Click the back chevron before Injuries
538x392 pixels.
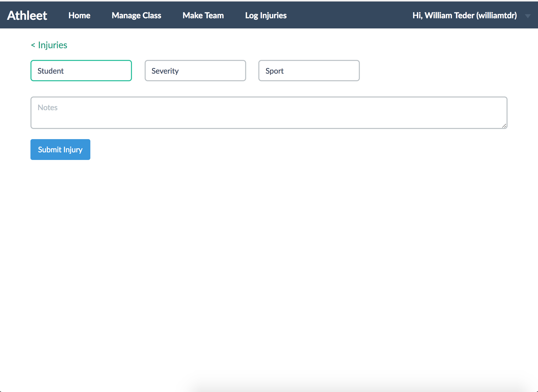33,45
